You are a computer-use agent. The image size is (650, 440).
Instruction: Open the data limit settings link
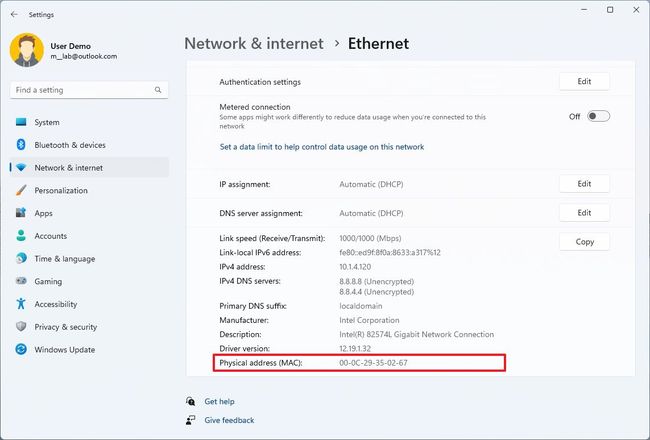pos(321,147)
